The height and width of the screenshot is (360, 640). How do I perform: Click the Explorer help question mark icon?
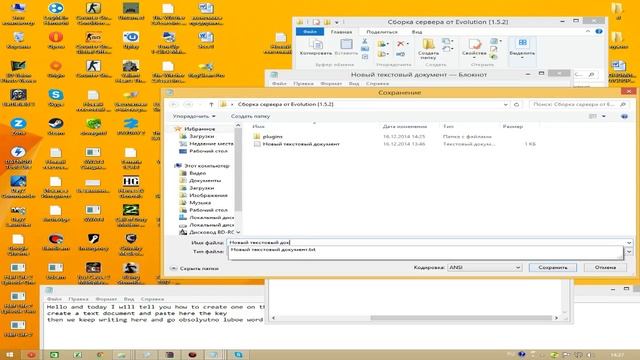point(599,32)
